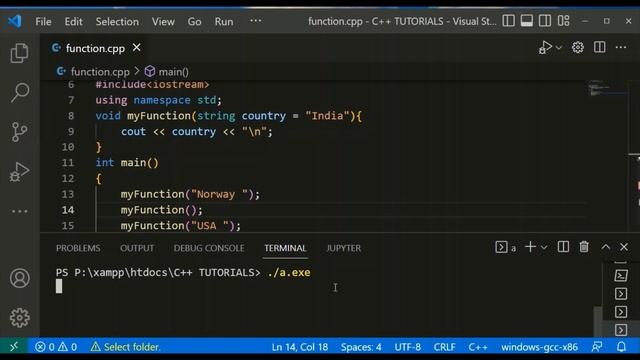The height and width of the screenshot is (360, 640).
Task: Switch to the TERMINAL tab
Action: click(x=285, y=248)
